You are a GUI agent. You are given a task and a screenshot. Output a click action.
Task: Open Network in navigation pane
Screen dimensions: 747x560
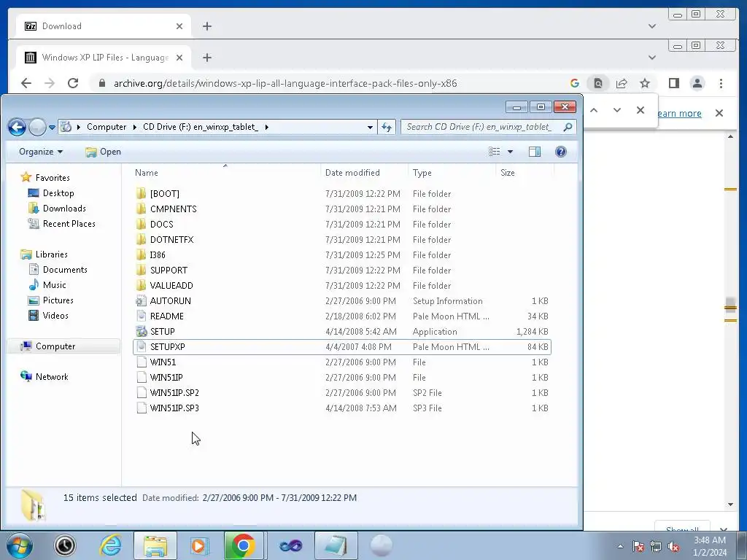point(44,377)
